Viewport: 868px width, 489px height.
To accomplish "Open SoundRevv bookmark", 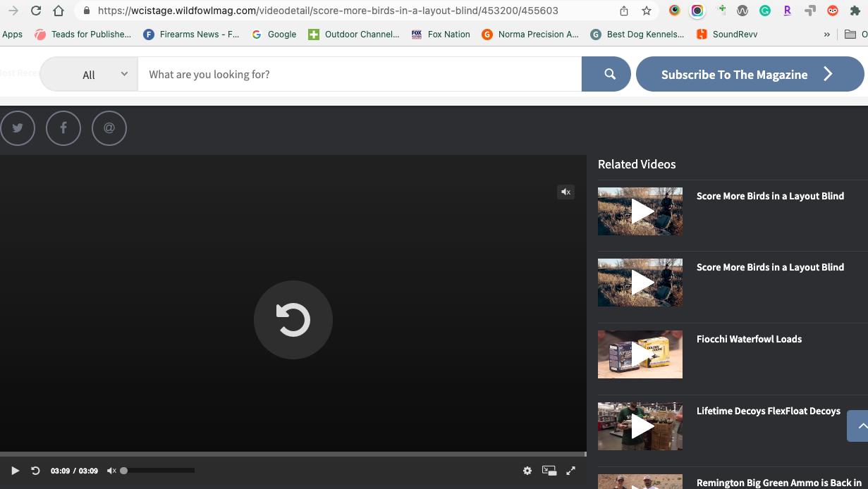I will point(727,34).
